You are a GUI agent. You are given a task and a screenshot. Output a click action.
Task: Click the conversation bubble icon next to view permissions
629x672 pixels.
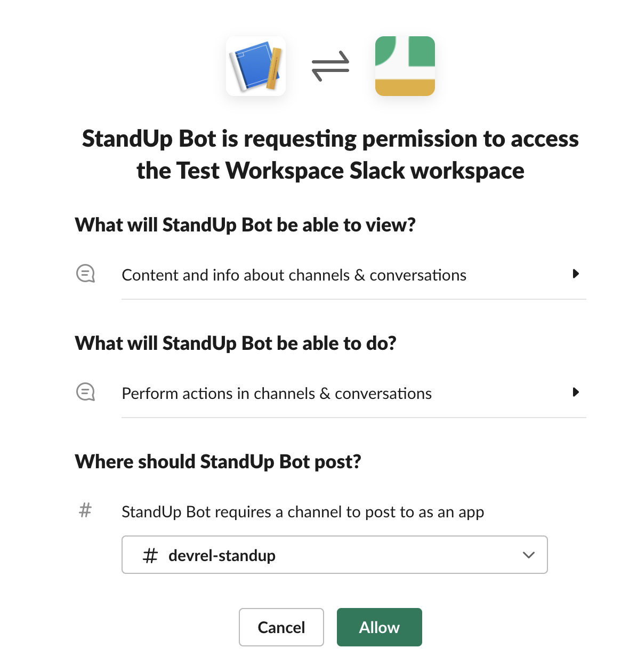click(85, 274)
